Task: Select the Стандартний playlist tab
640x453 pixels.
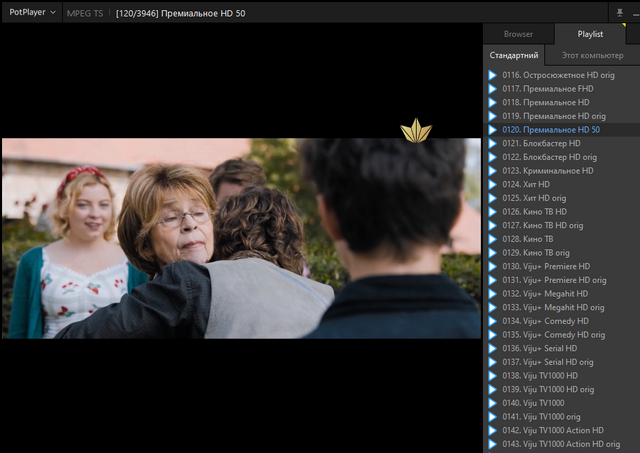Action: 513,56
